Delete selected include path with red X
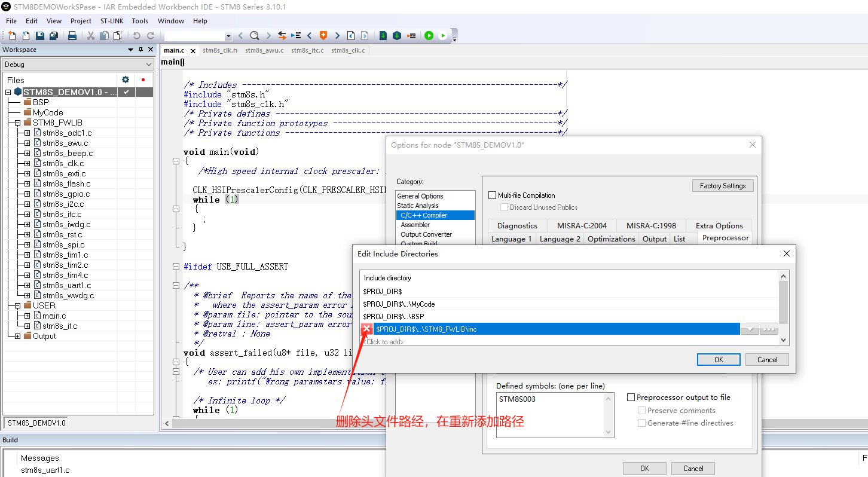The height and width of the screenshot is (477, 868). pos(367,329)
